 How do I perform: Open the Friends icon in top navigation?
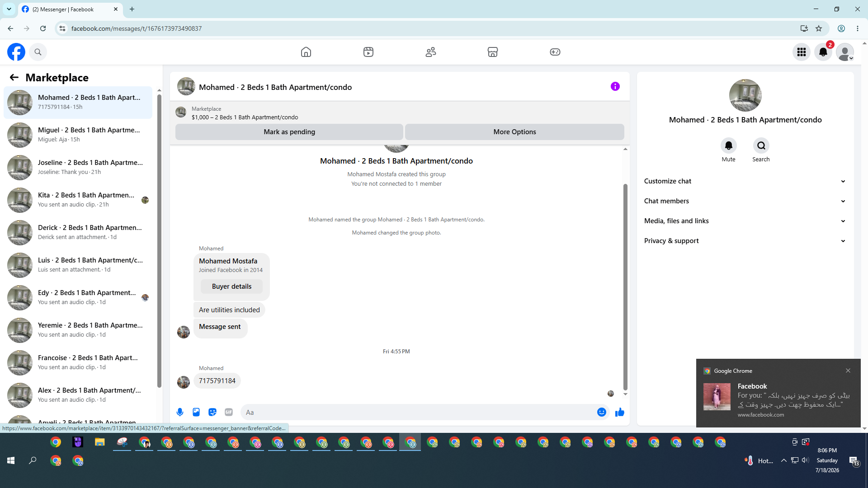[x=431, y=52]
